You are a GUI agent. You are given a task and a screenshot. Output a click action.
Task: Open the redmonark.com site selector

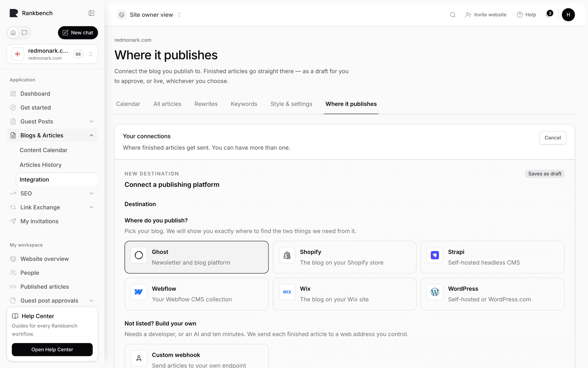pyautogui.click(x=52, y=54)
